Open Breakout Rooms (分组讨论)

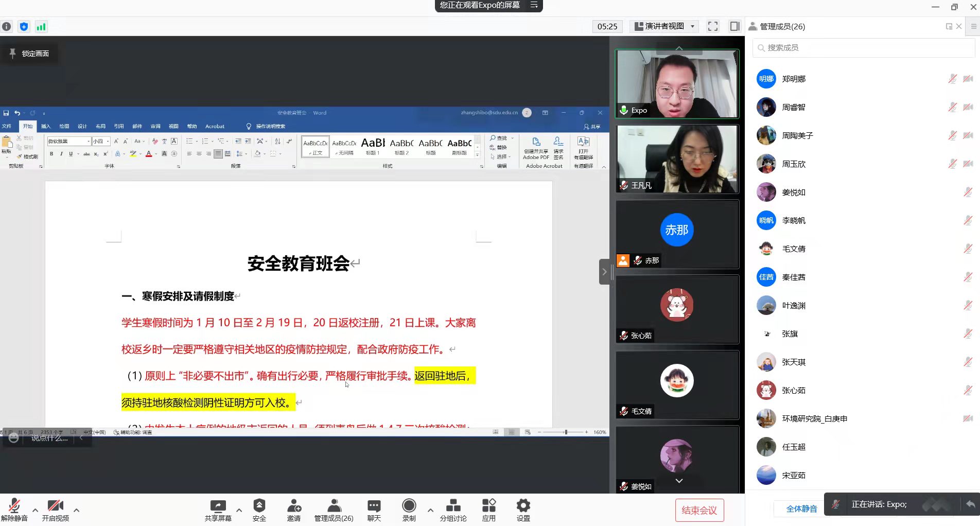coord(453,510)
